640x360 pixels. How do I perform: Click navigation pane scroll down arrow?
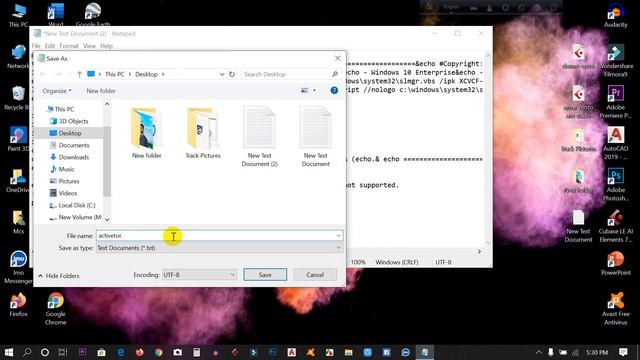[x=107, y=220]
